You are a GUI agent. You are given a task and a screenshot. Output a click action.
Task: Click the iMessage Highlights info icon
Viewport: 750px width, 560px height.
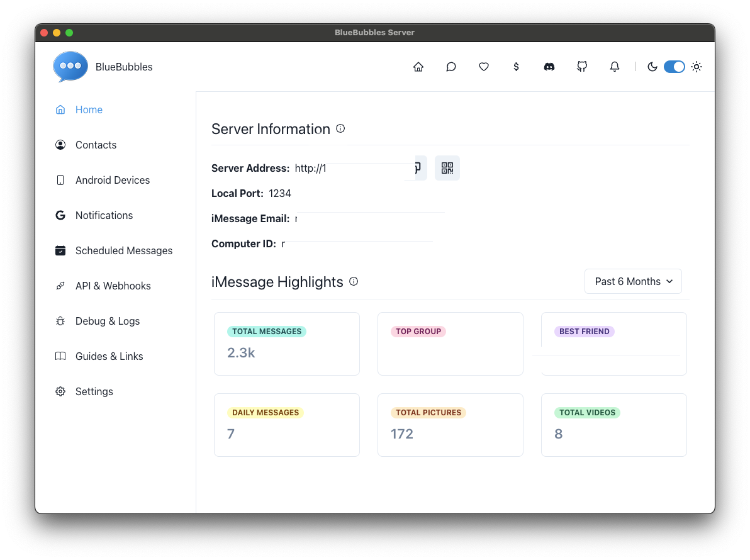(x=354, y=281)
